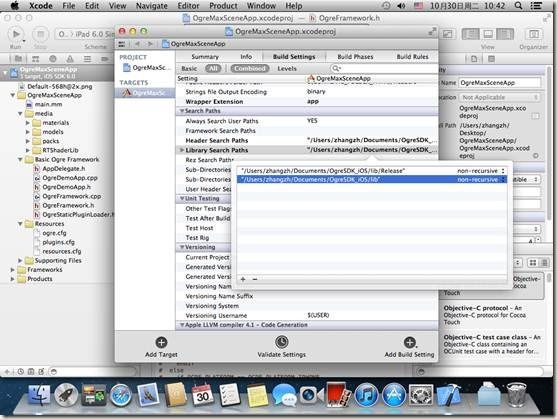The height and width of the screenshot is (419, 557).
Task: Select the OgreMaxSc project entry
Action: click(146, 68)
